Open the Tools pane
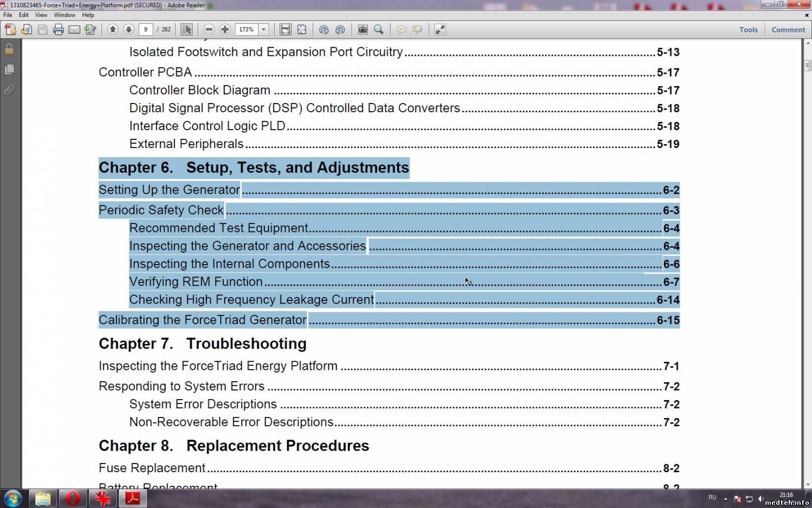 [x=748, y=30]
